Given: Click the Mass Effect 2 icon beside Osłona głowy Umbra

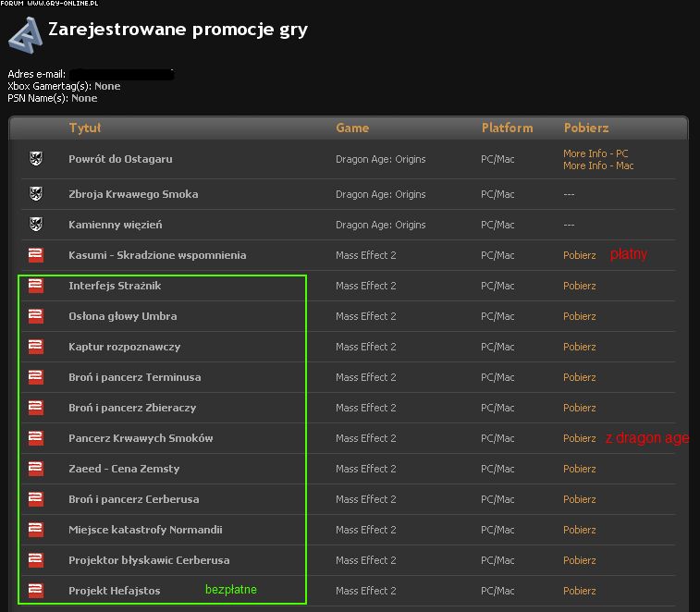Looking at the screenshot, I should point(36,315).
